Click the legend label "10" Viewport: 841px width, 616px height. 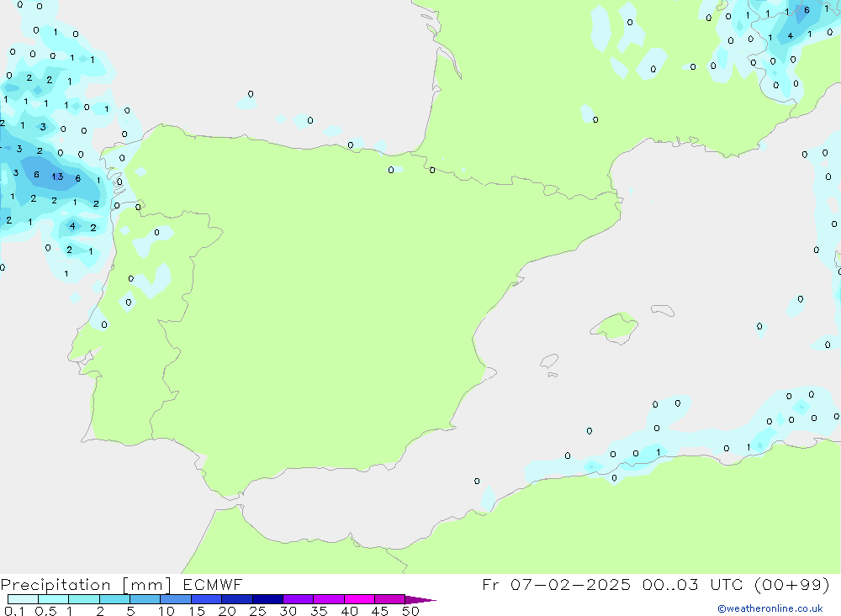(x=167, y=611)
